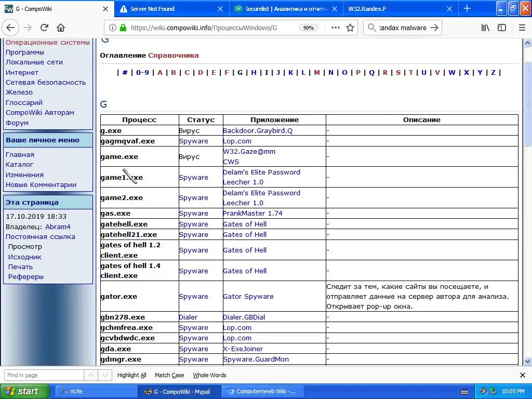Reset the 90% zoom level badge

click(x=309, y=28)
